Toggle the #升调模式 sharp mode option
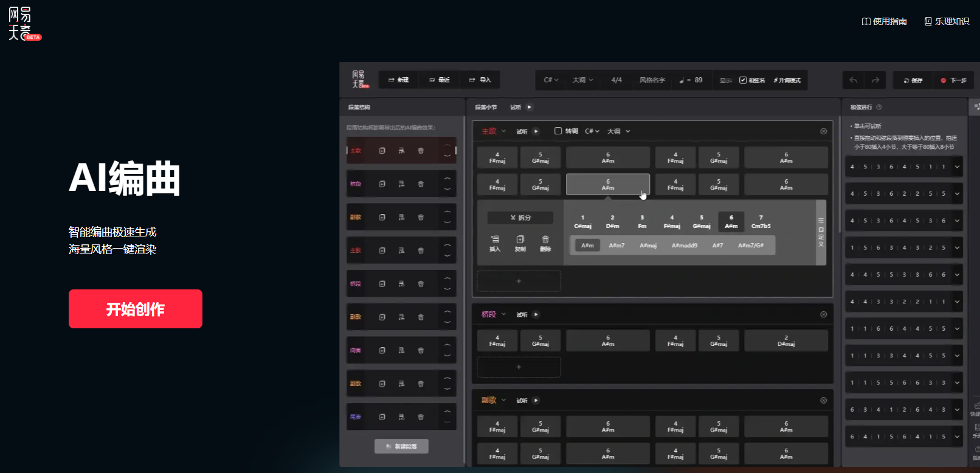 click(787, 80)
